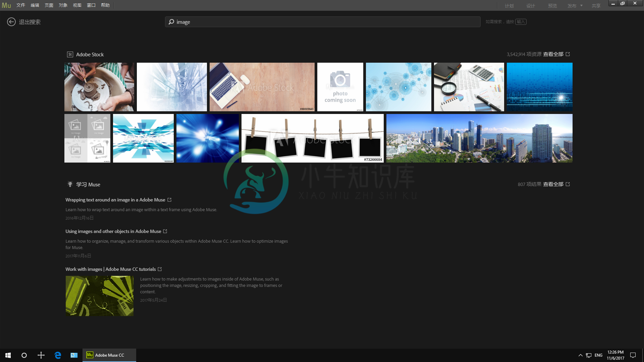
Task: Open Wrapping text around an image tutorial
Action: (115, 200)
